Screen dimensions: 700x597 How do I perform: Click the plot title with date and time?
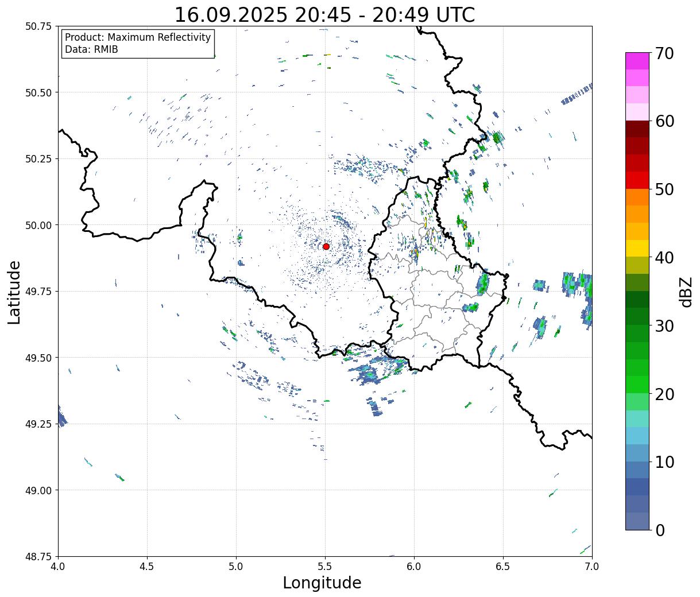coord(324,14)
